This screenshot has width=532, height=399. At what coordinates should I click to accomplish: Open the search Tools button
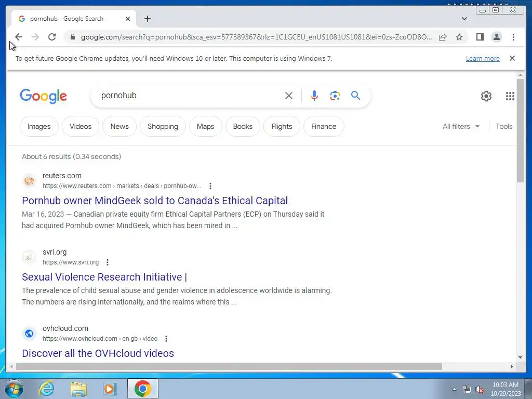[x=504, y=126]
